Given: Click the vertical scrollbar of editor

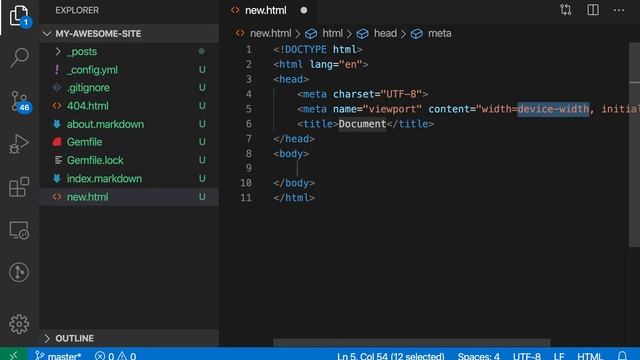Looking at the screenshot, I should [x=634, y=144].
